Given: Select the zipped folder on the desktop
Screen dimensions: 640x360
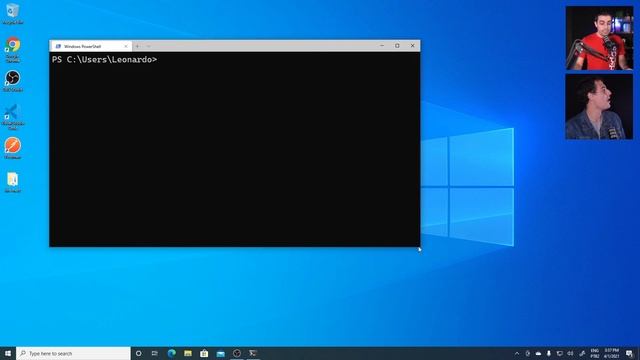Looking at the screenshot, I should [x=13, y=182].
